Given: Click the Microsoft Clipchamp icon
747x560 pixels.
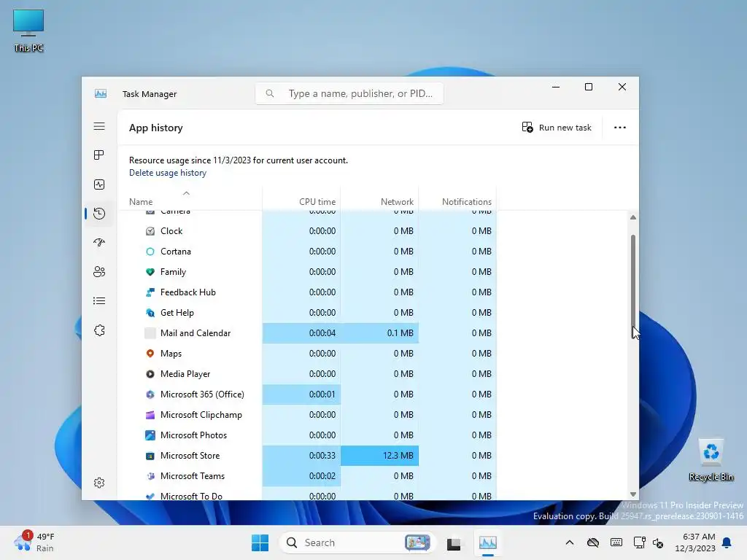Looking at the screenshot, I should (x=150, y=415).
